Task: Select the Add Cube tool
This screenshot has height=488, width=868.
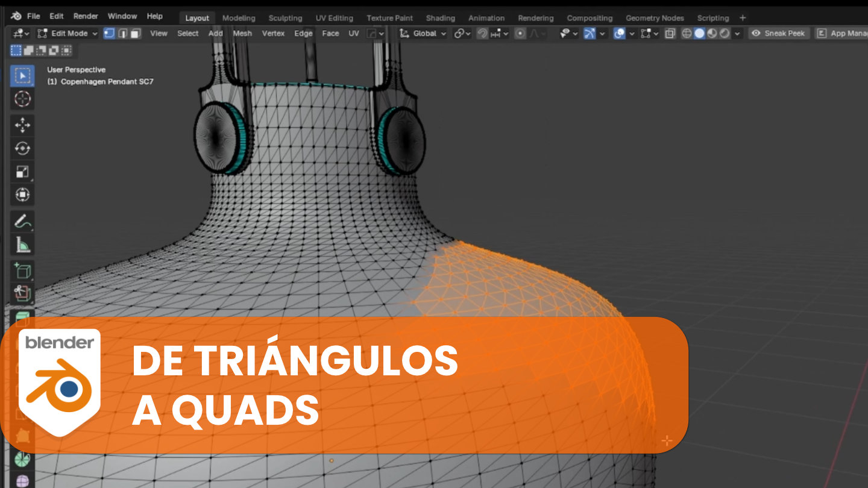Action: click(22, 271)
